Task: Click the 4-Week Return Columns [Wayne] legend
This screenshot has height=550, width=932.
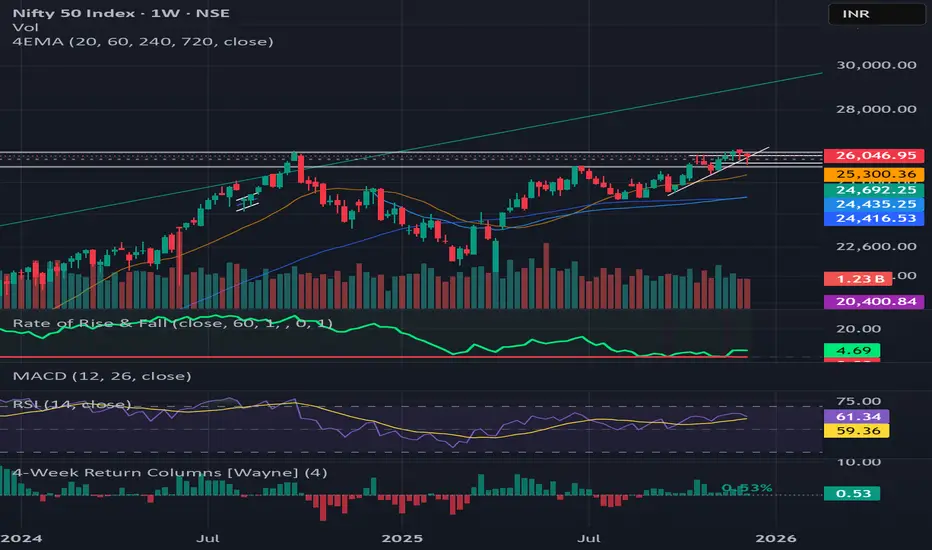Action: (170, 473)
